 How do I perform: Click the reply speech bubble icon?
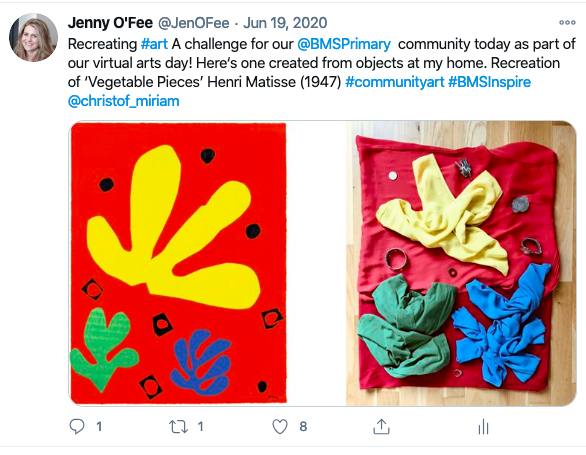point(77,426)
